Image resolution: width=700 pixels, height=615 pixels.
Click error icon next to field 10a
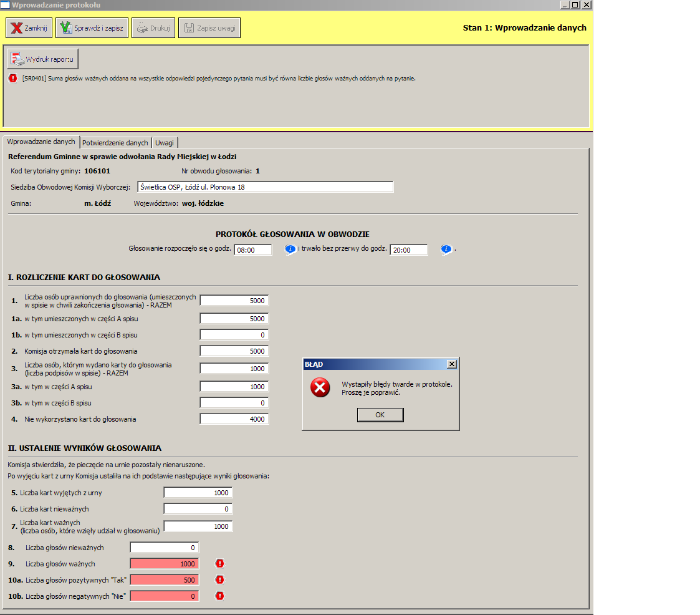point(219,579)
